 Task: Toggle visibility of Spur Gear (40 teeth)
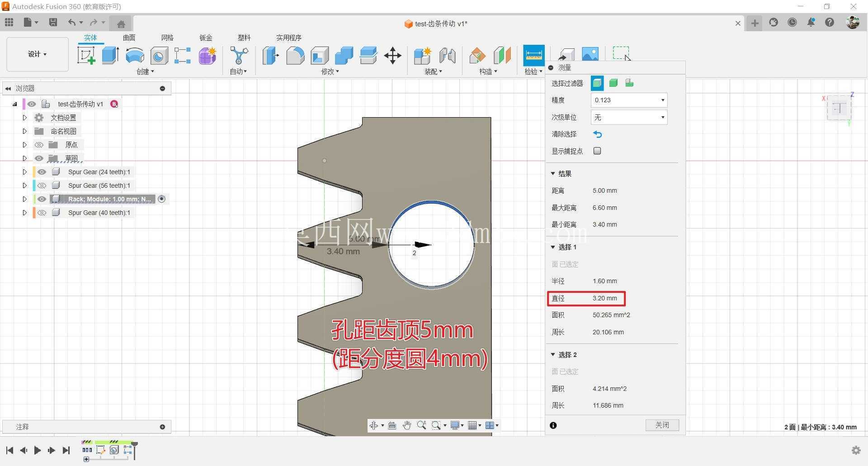coord(42,213)
